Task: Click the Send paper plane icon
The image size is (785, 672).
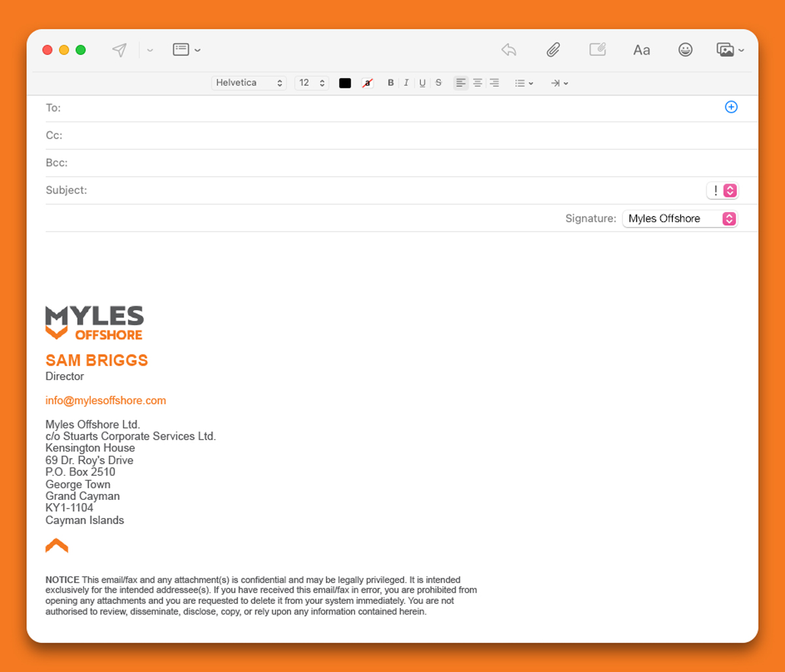Action: click(x=119, y=50)
